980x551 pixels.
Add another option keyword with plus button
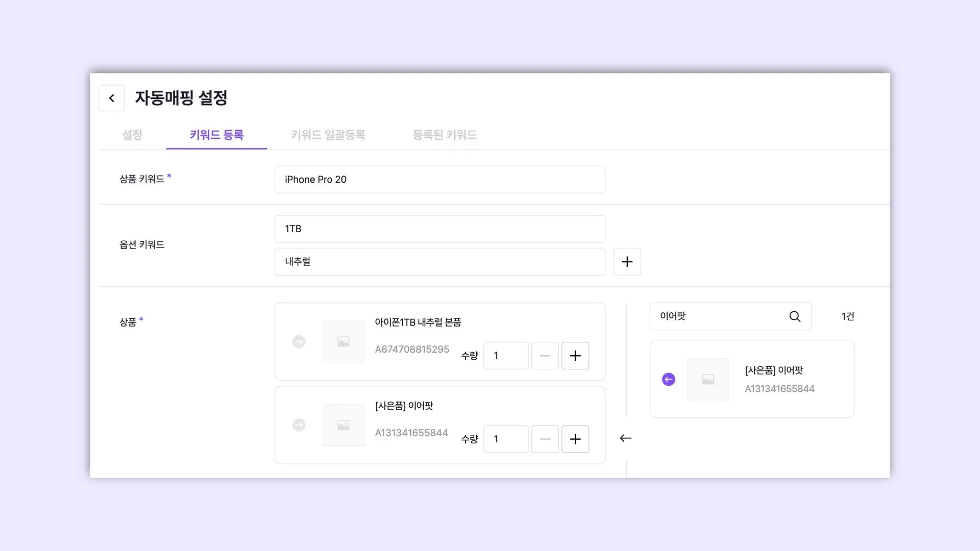pyautogui.click(x=627, y=262)
